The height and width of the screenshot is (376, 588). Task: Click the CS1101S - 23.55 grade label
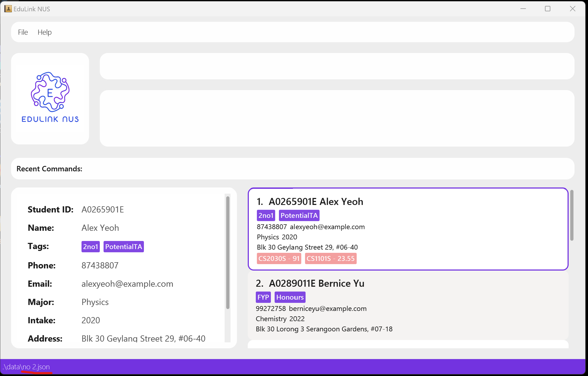click(x=331, y=258)
